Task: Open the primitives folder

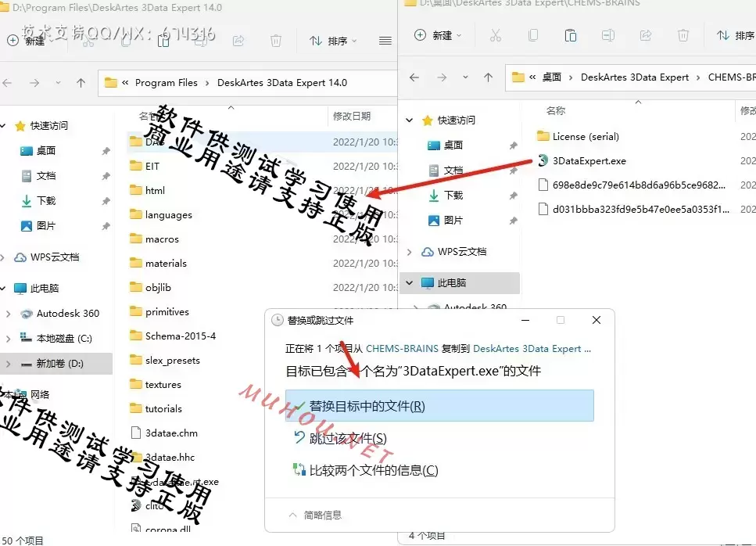Action: point(167,311)
